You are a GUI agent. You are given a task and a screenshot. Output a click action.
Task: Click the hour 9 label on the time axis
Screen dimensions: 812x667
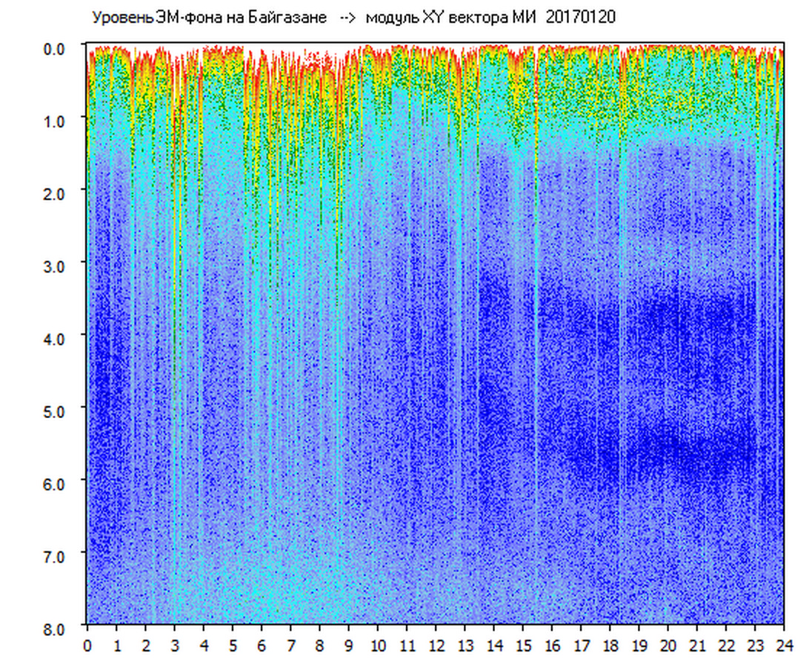[349, 646]
